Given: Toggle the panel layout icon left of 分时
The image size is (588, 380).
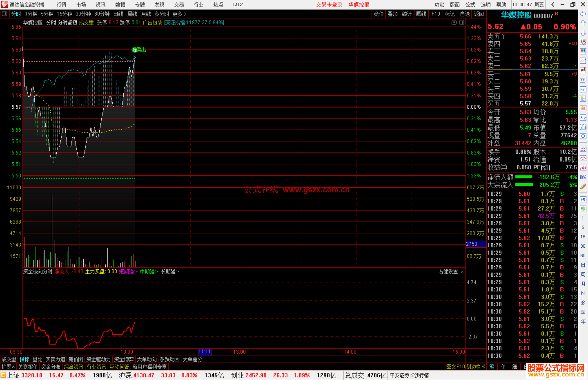Looking at the screenshot, I should coord(4,14).
